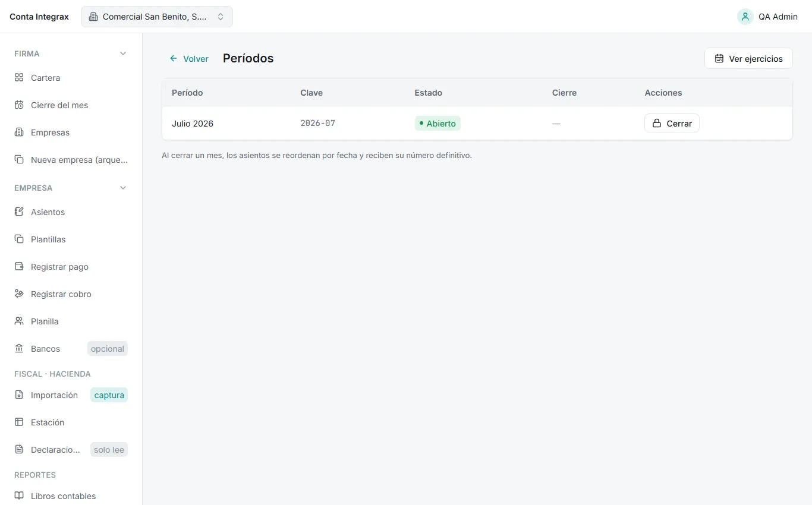Screen dimensions: 812x505
Task: Click the QA Admin user avatar icon
Action: click(745, 17)
